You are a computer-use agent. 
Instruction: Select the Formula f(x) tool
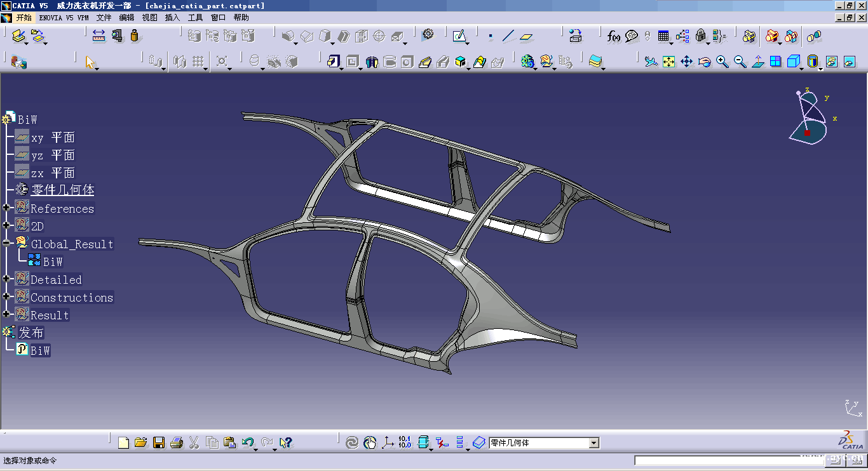(x=613, y=36)
